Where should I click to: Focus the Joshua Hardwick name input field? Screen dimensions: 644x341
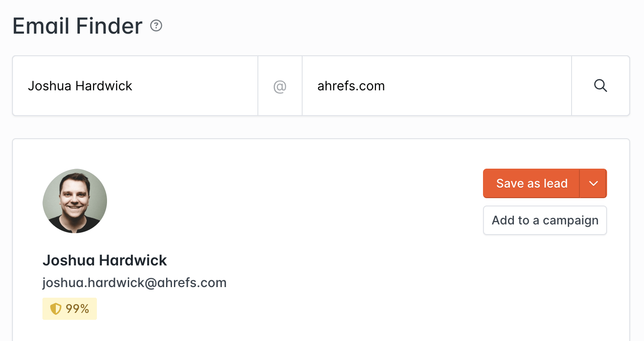tap(135, 86)
